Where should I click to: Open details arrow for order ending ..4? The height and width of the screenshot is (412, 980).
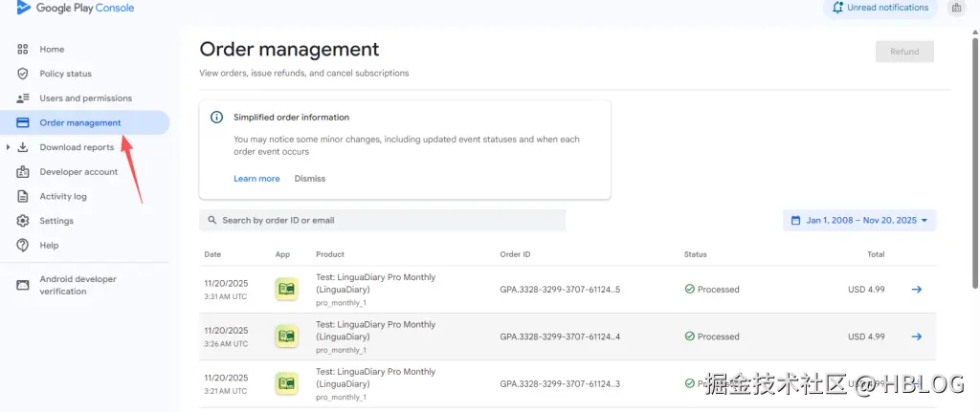click(x=916, y=336)
